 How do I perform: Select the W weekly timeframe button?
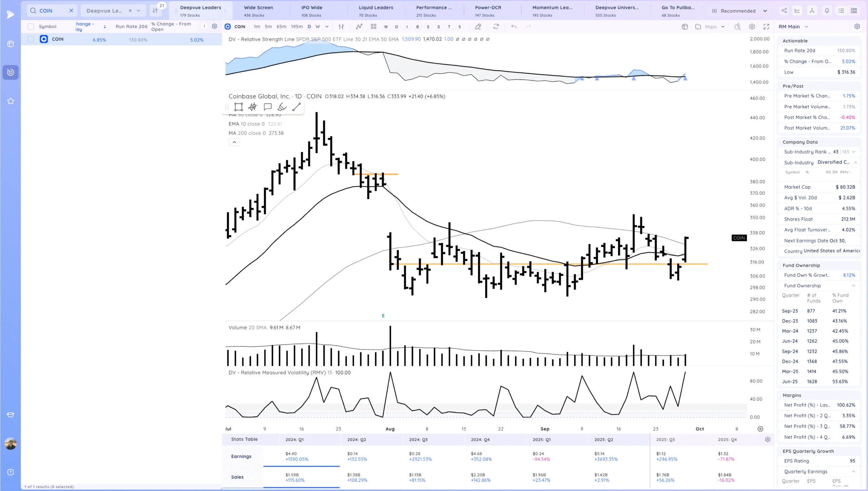coord(318,26)
